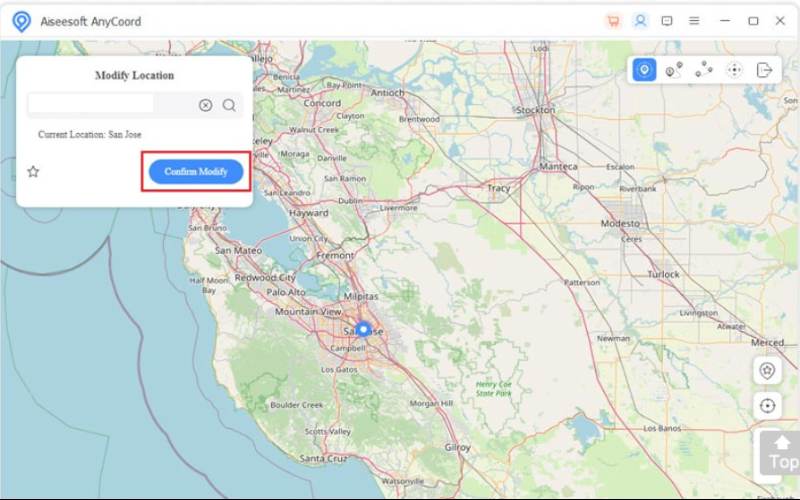Select the Modify Location mode icon
The width and height of the screenshot is (800, 500).
pyautogui.click(x=645, y=70)
